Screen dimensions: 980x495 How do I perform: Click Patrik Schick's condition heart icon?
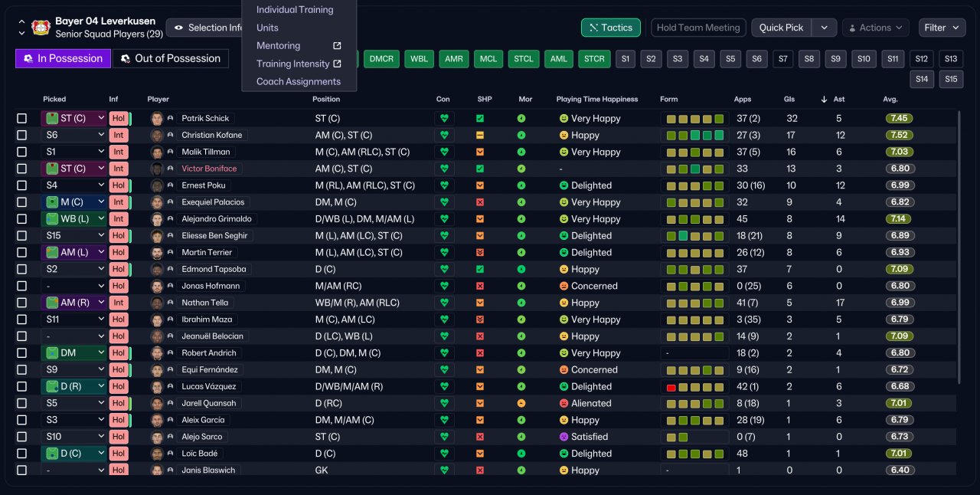click(444, 119)
